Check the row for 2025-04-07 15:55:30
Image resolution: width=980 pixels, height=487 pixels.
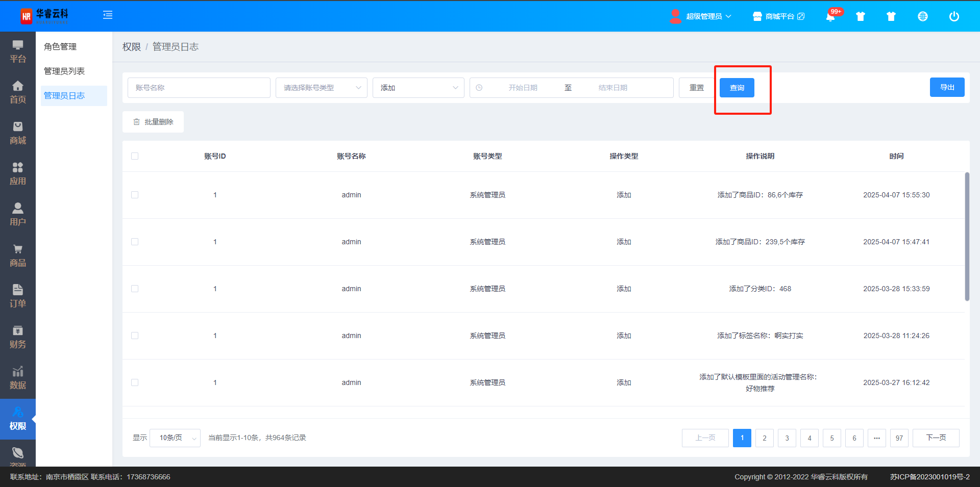coord(135,195)
